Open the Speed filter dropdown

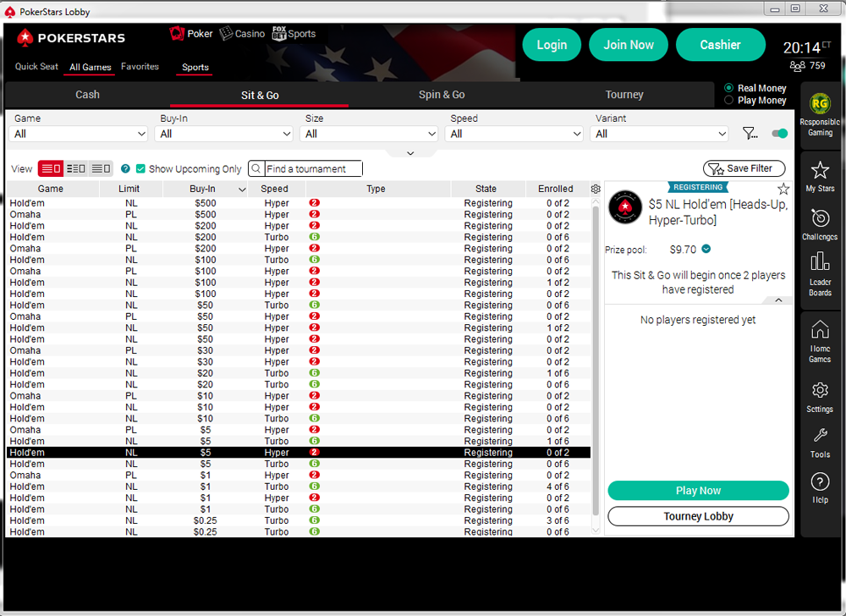coord(514,134)
